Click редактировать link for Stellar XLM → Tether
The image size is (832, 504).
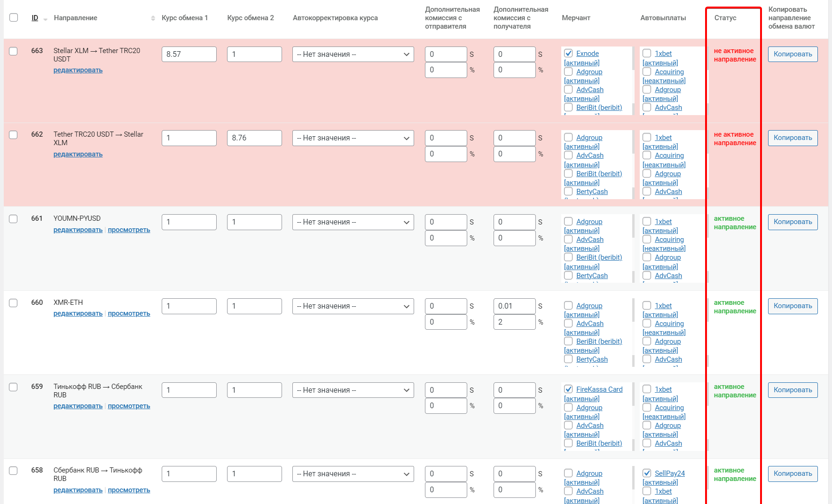[x=78, y=70]
